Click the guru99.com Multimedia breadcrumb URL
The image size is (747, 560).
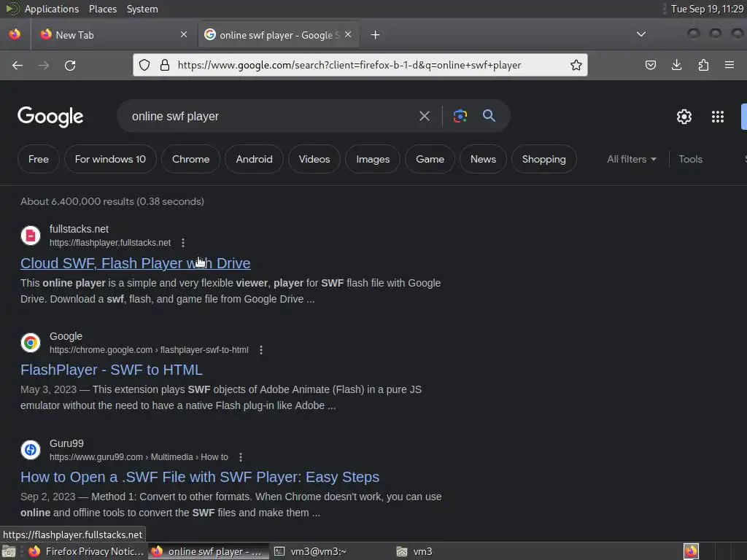[x=139, y=457]
